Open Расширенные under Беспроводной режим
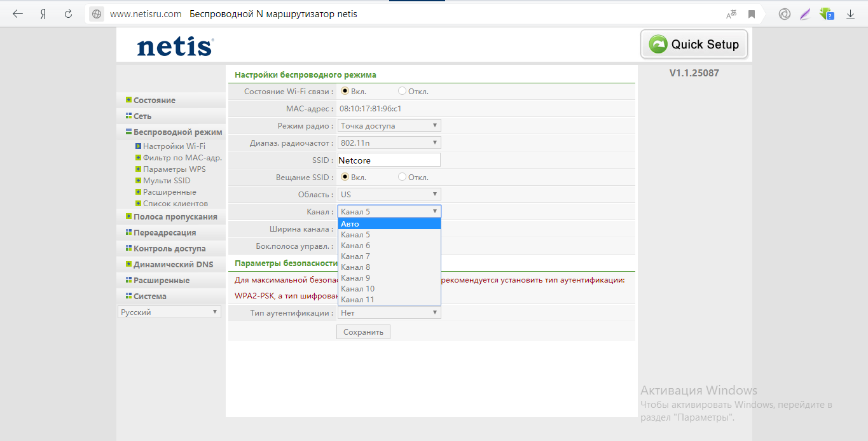This screenshot has height=441, width=868. pyautogui.click(x=169, y=192)
